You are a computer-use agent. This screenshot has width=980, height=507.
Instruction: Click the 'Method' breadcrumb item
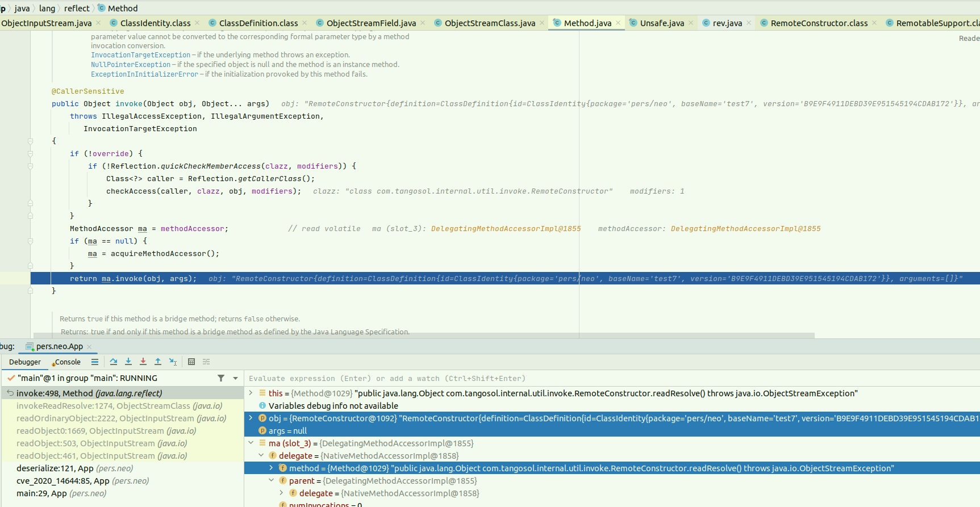pos(118,8)
